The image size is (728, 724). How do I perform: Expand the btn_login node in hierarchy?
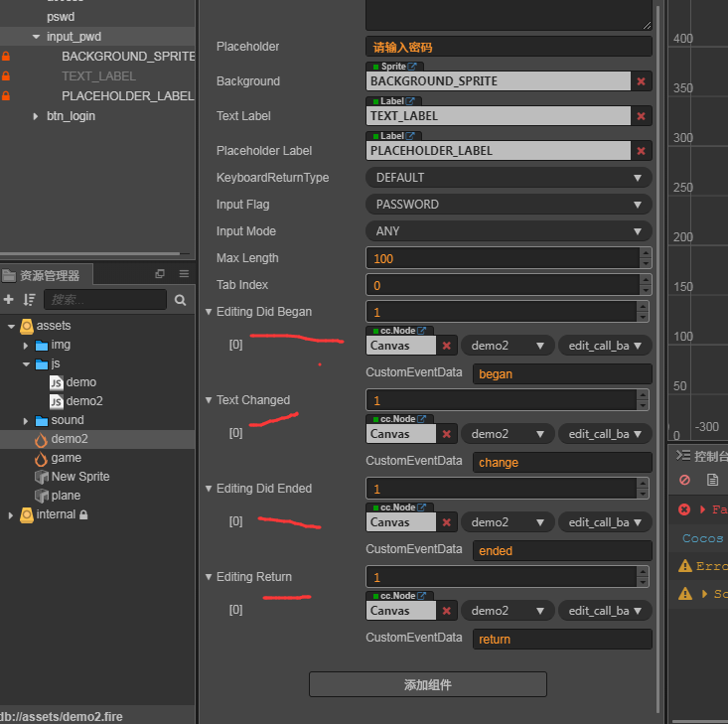[37, 116]
